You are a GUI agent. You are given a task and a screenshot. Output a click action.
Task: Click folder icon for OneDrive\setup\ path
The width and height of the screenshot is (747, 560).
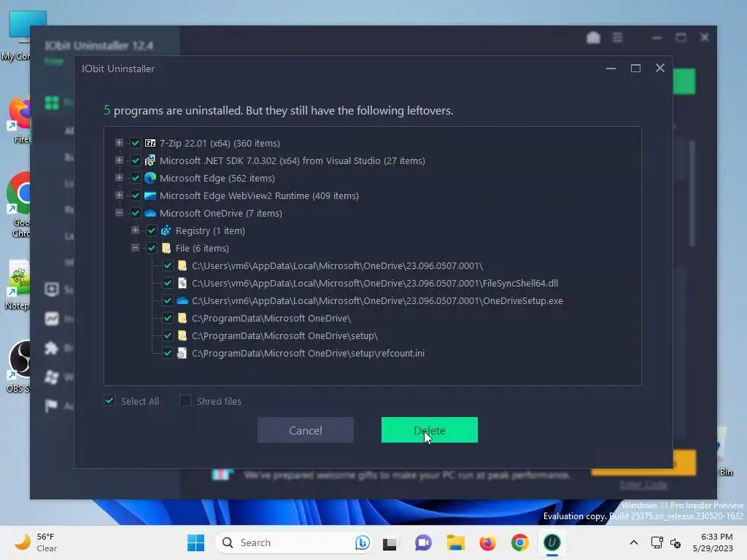coord(182,335)
